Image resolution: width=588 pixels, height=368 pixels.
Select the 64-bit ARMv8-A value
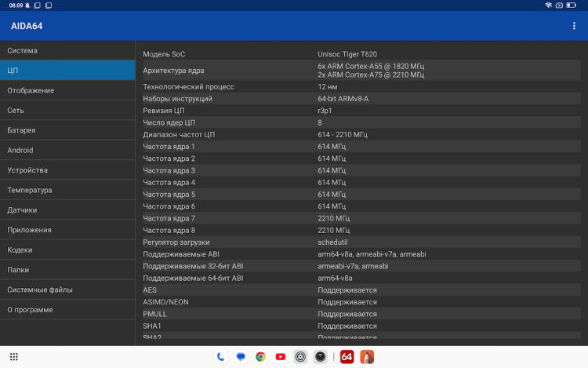[343, 99]
